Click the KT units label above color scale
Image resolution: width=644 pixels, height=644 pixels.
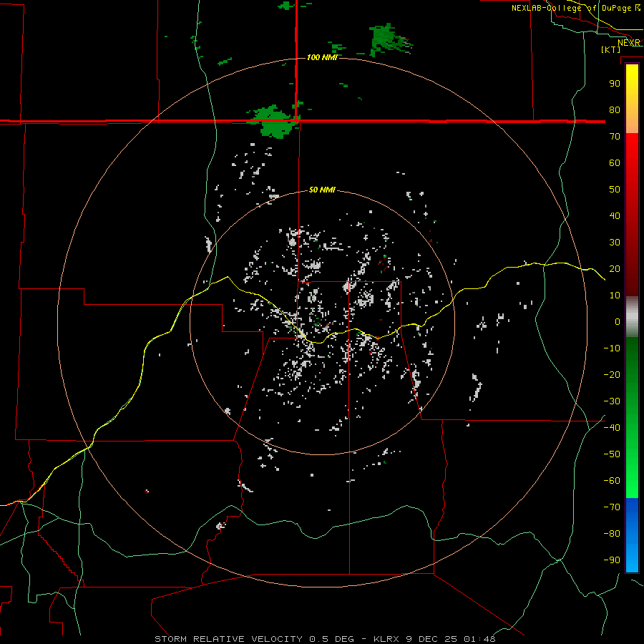[x=611, y=49]
